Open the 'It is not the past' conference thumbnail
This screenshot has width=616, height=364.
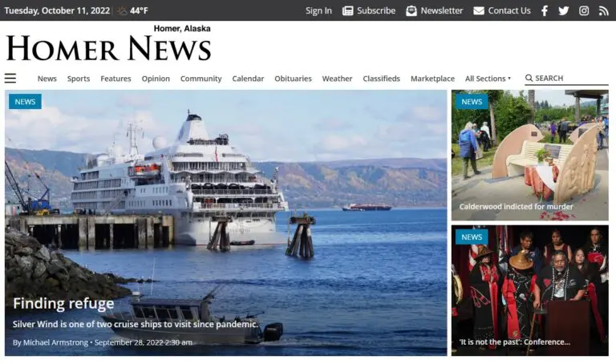529,290
